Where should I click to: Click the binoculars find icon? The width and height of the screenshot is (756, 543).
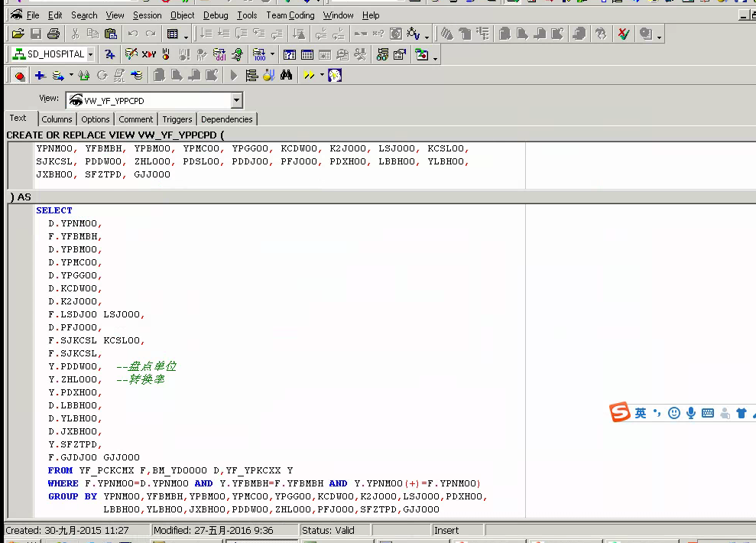[287, 75]
